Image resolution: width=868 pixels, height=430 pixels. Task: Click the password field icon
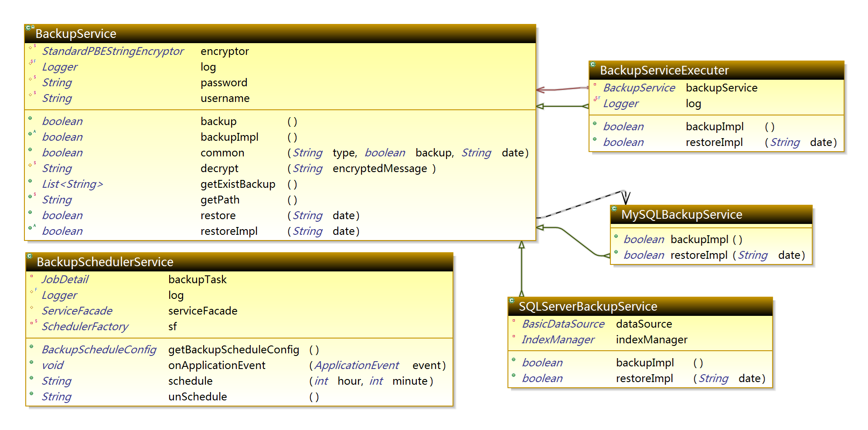click(32, 78)
